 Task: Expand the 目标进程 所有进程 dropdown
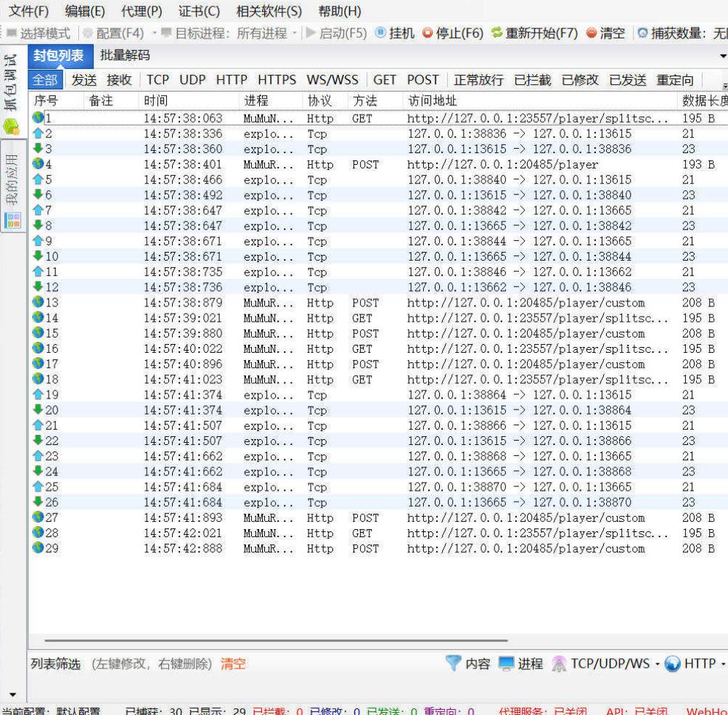click(295, 33)
